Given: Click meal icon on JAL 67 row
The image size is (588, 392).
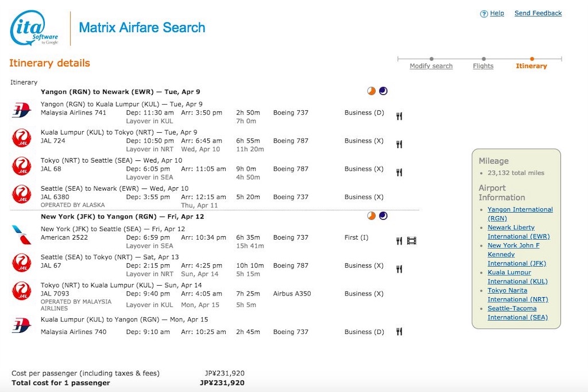Looking at the screenshot, I should [x=399, y=269].
